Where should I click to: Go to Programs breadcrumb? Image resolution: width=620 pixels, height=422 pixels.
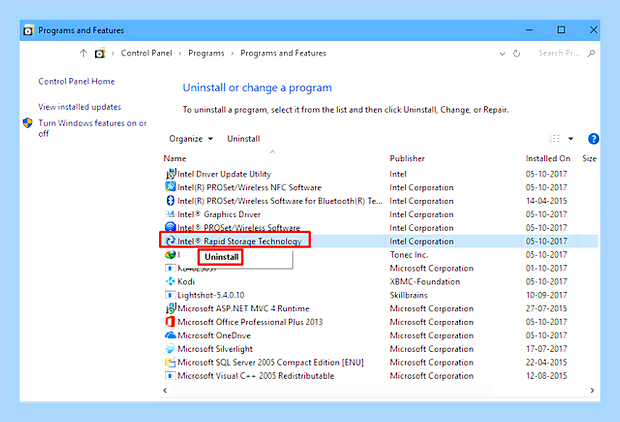[x=206, y=53]
